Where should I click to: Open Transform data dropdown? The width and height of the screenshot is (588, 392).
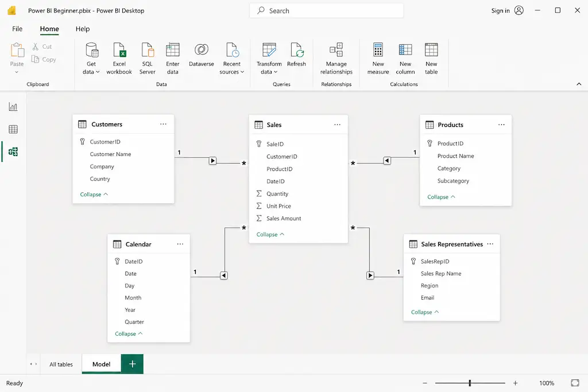[269, 59]
